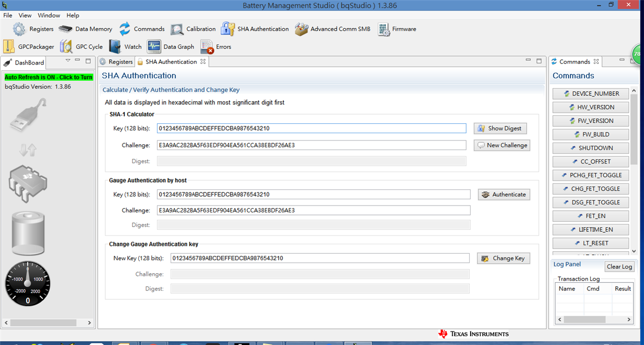Send the CHG_FET_TOGGLE command
Screen dimensions: 644x345
591,189
